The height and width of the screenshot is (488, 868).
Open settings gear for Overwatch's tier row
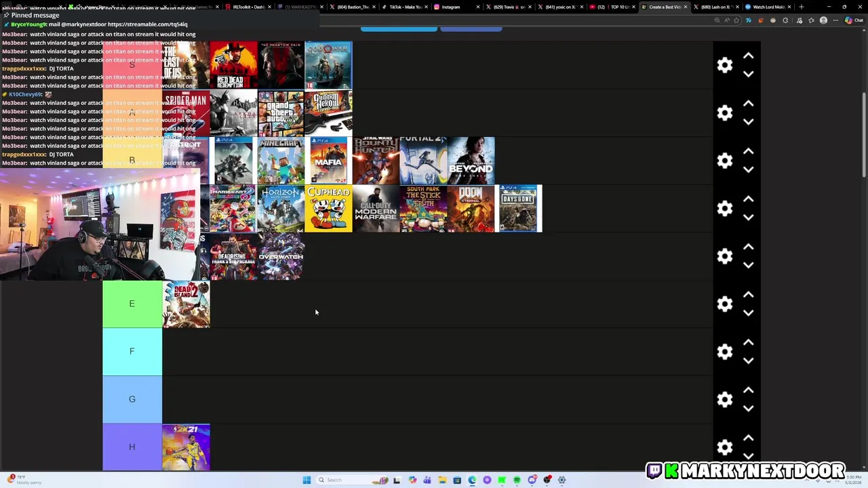click(725, 256)
